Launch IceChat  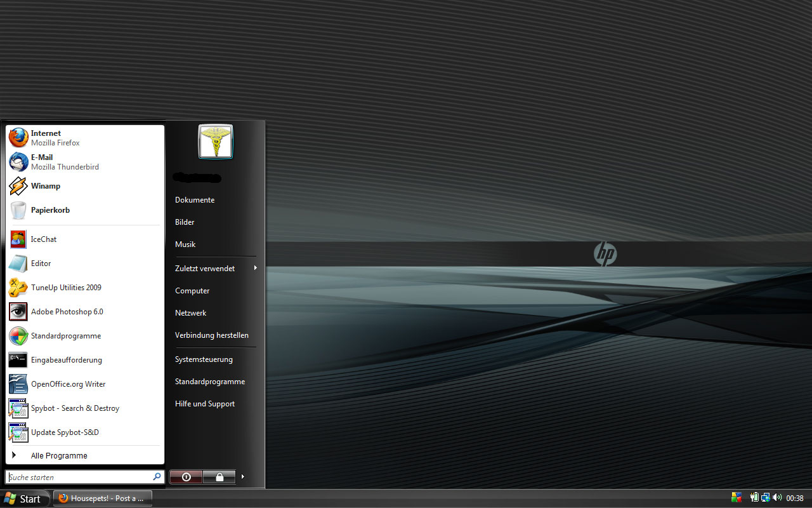(85, 239)
